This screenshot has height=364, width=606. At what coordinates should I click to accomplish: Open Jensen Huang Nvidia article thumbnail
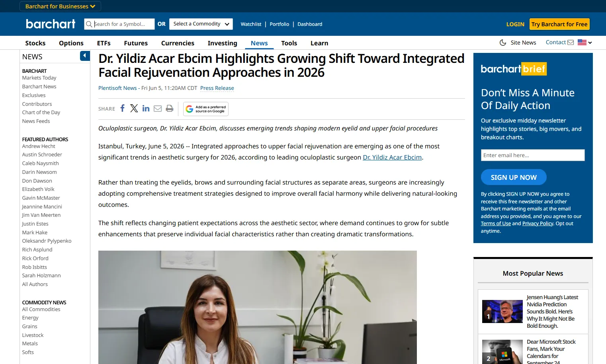502,311
